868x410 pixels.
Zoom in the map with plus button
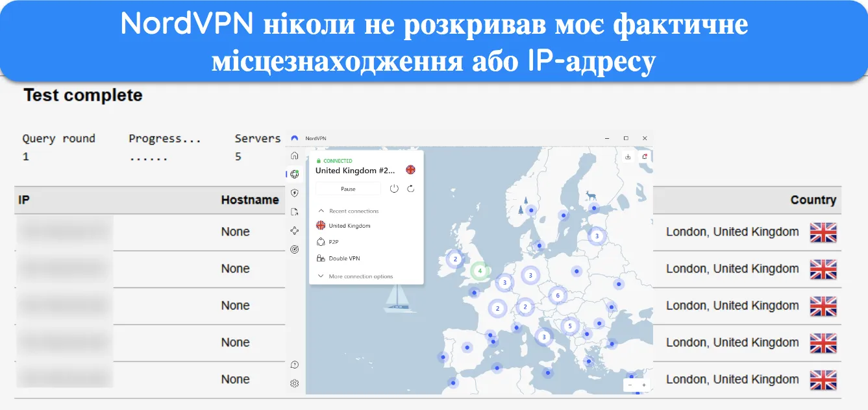pyautogui.click(x=644, y=385)
